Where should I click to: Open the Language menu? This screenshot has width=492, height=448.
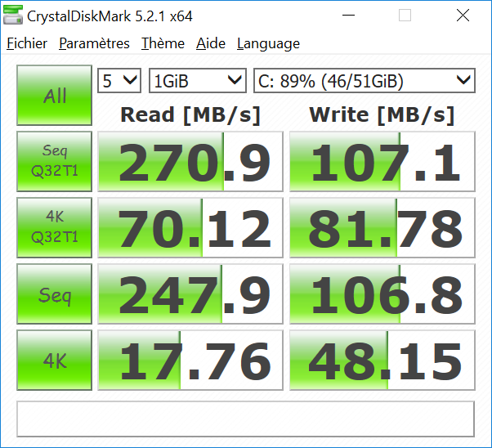point(268,43)
